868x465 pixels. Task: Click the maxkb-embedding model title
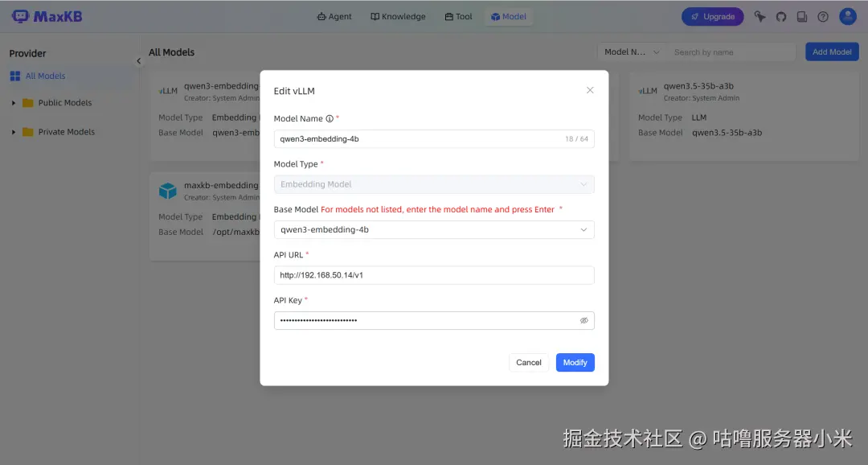click(222, 185)
